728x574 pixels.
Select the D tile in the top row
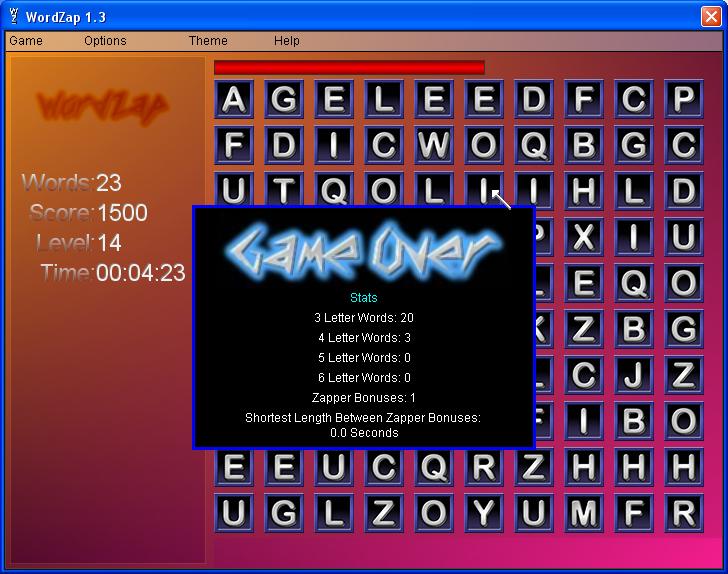click(533, 99)
